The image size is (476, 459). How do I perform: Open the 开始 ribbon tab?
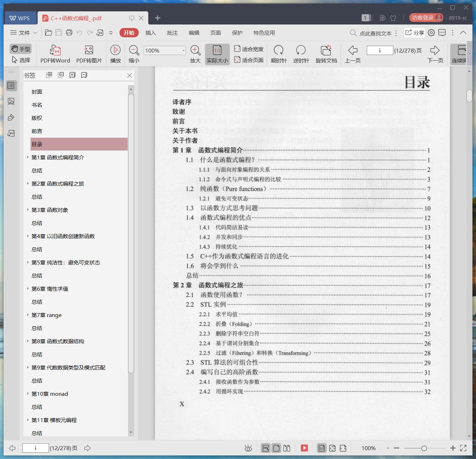point(129,33)
